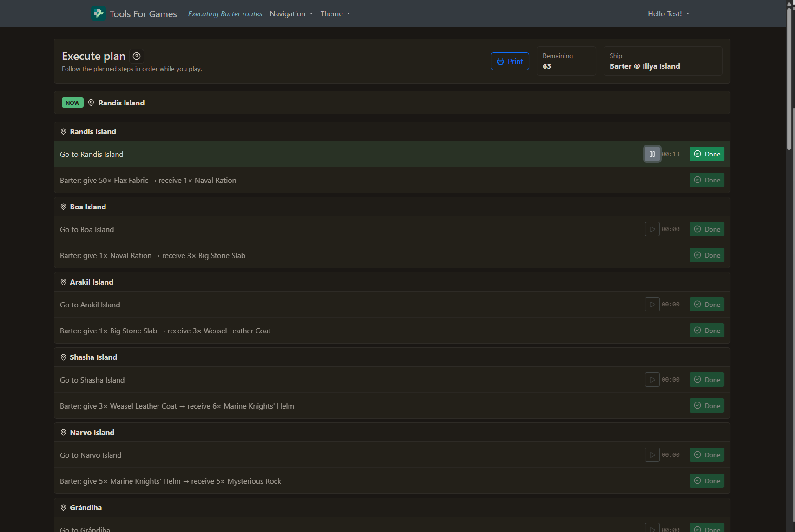Viewport: 795px width, 532px height.
Task: Select the Boa Island section heading
Action: (88, 207)
